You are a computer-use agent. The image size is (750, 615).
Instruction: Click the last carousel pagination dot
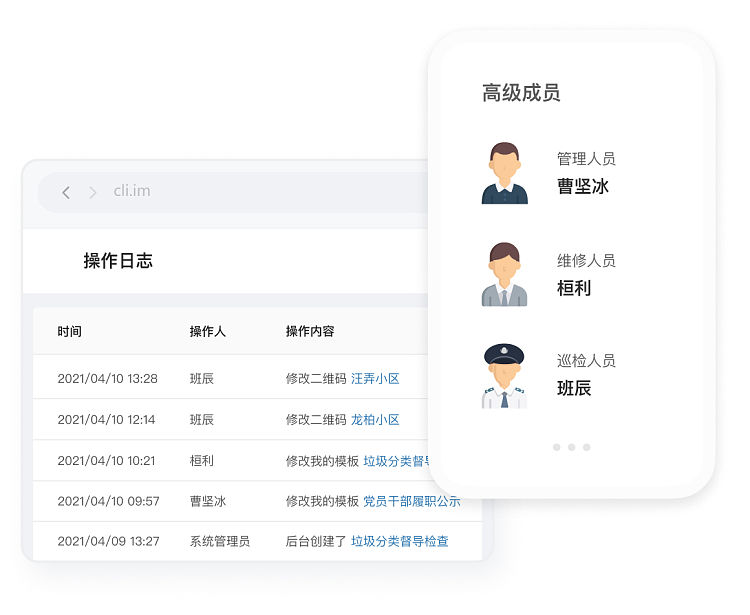[587, 447]
